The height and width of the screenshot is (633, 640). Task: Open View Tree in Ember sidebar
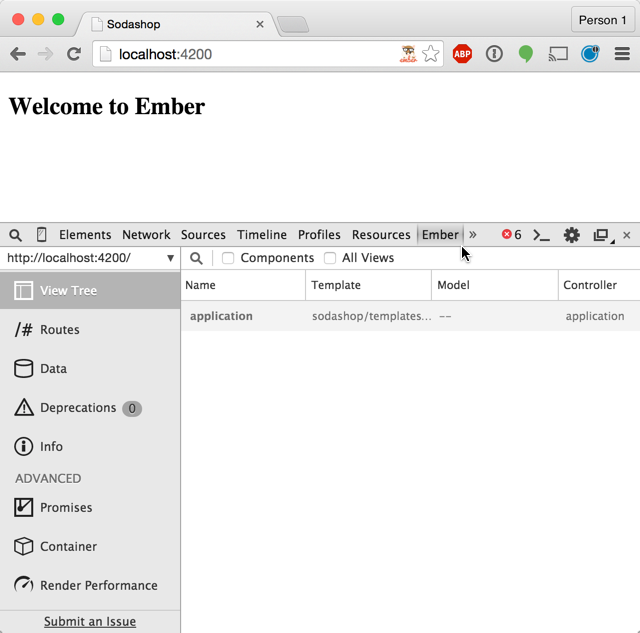tap(90, 291)
